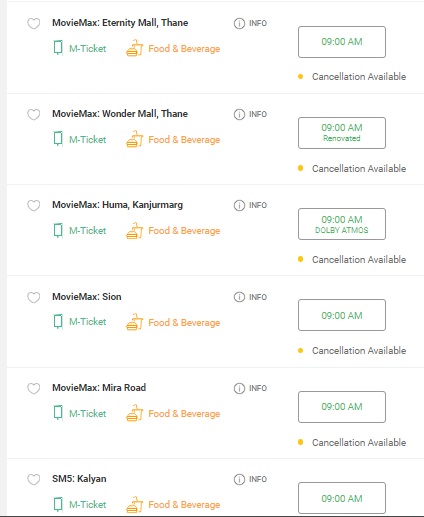View INFO icon for MovieMax: Sion
The image size is (424, 517).
[239, 297]
